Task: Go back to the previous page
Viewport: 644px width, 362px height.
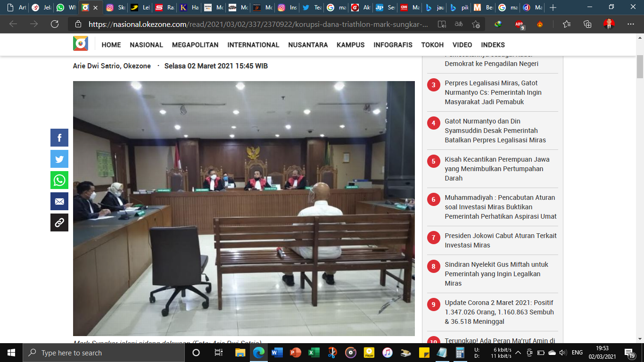Action: pyautogui.click(x=13, y=24)
